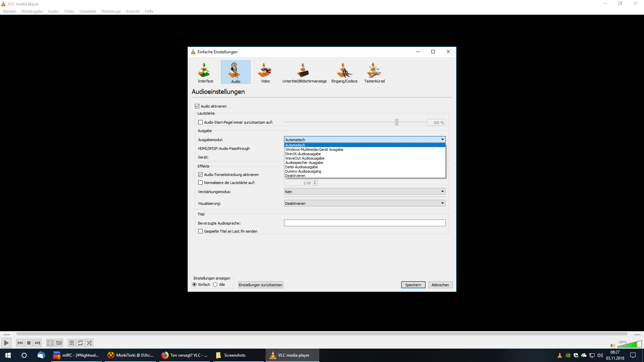Select 'Alle' settings radio button
644x362 pixels.
click(215, 285)
